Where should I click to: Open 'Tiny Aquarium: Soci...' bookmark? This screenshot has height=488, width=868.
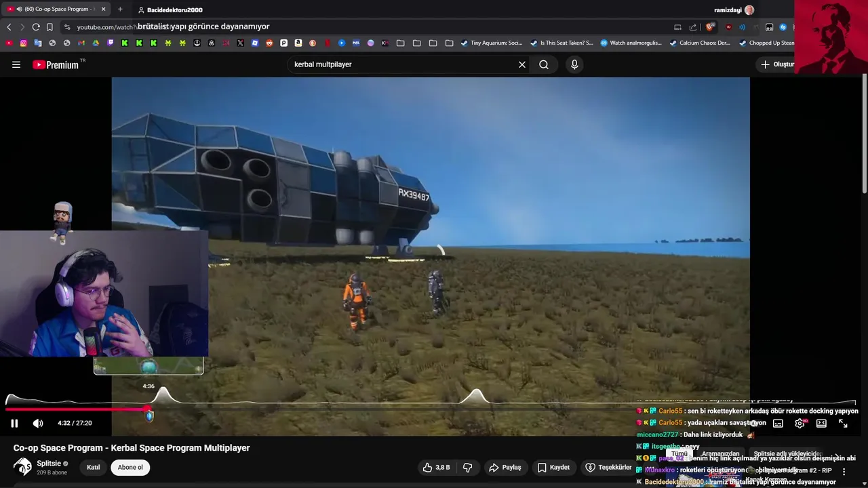[x=492, y=43]
